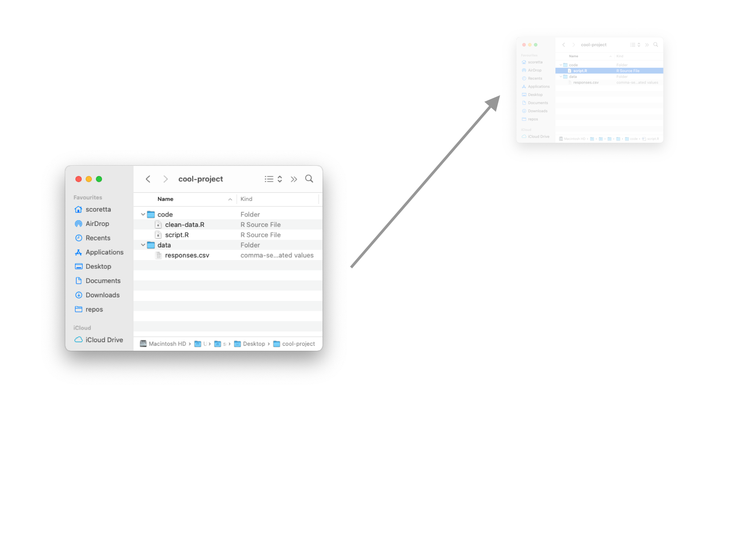This screenshot has height=535, width=756.
Task: Select the clean-data.R file
Action: (x=185, y=225)
